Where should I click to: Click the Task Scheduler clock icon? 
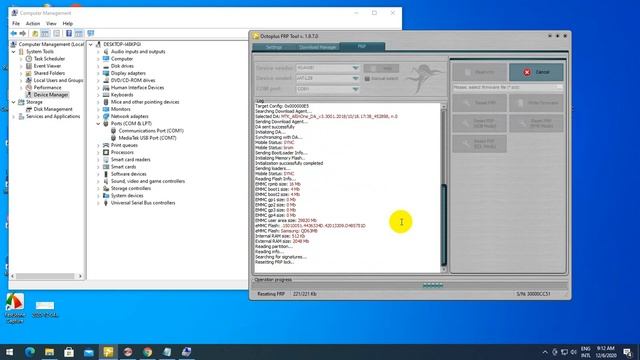[29, 59]
